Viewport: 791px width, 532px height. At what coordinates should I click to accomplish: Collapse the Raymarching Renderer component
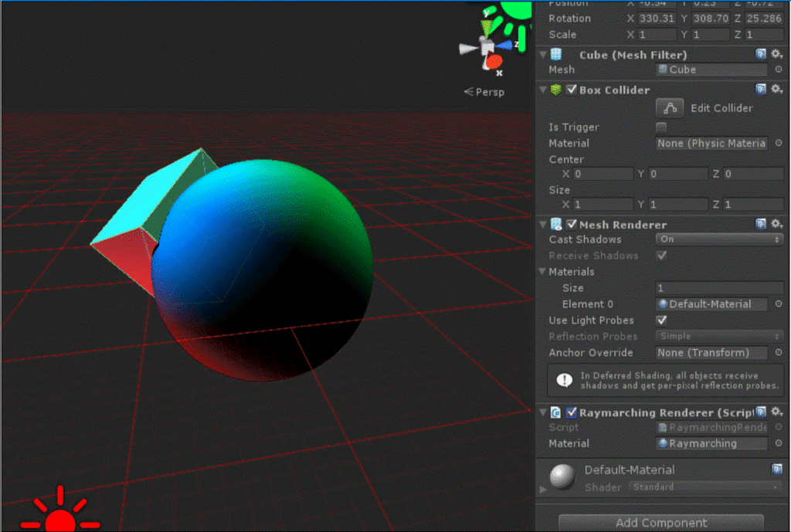(543, 412)
